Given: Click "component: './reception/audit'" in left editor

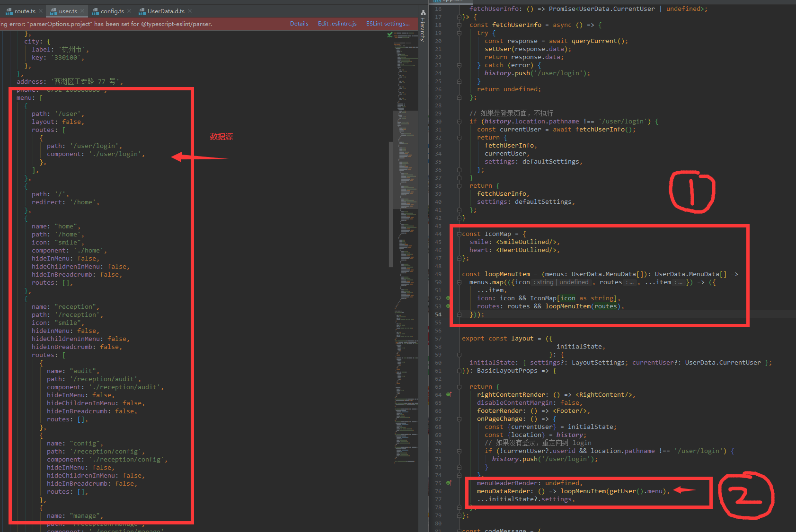Looking at the screenshot, I should coord(104,387).
